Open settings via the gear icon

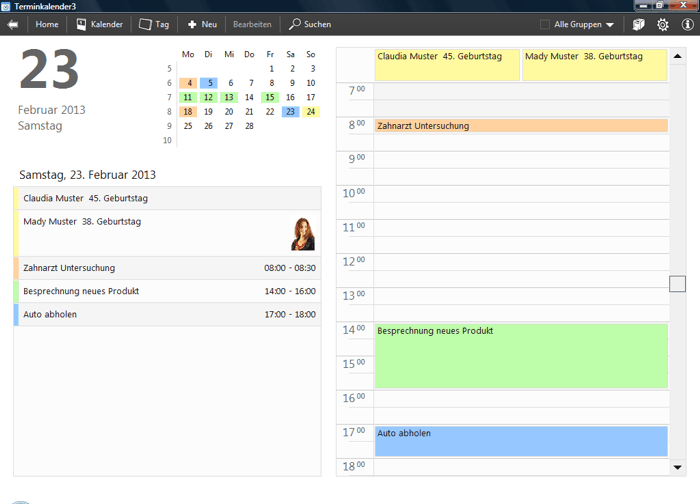[x=662, y=24]
